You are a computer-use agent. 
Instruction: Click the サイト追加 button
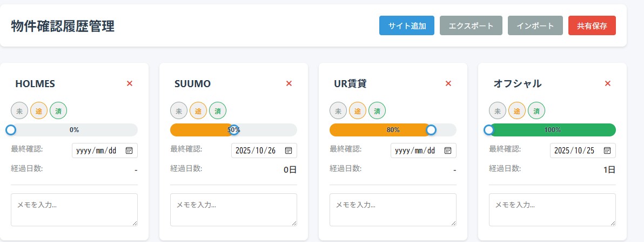click(x=406, y=25)
